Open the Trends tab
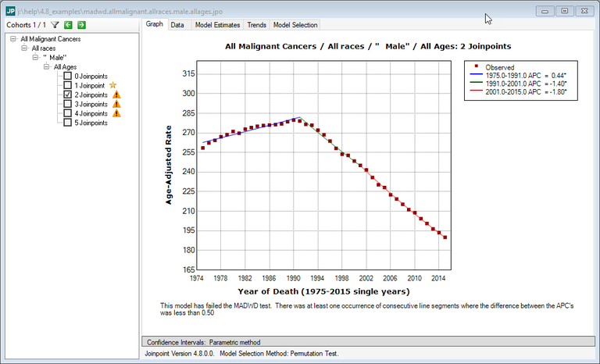The width and height of the screenshot is (600, 364). point(256,25)
